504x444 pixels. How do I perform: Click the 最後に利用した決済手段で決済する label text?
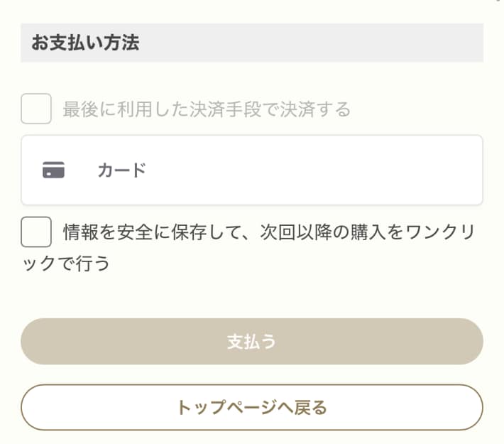click(207, 109)
